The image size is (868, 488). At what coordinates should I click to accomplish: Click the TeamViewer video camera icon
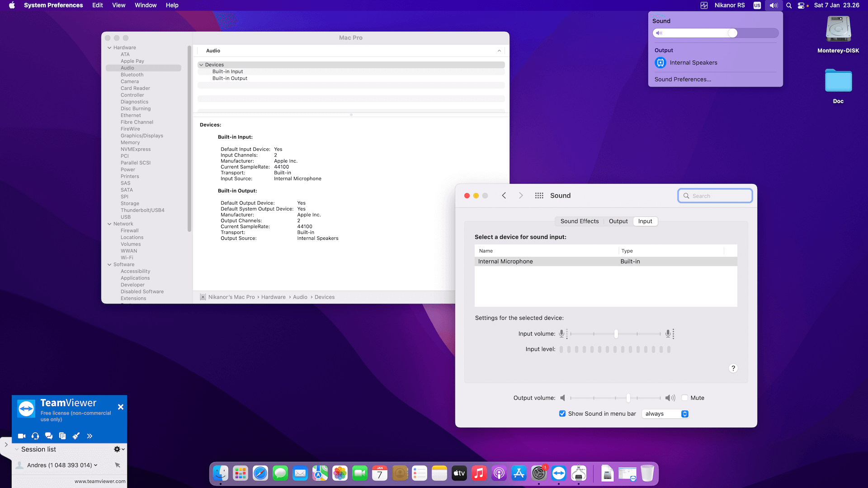coord(22,436)
